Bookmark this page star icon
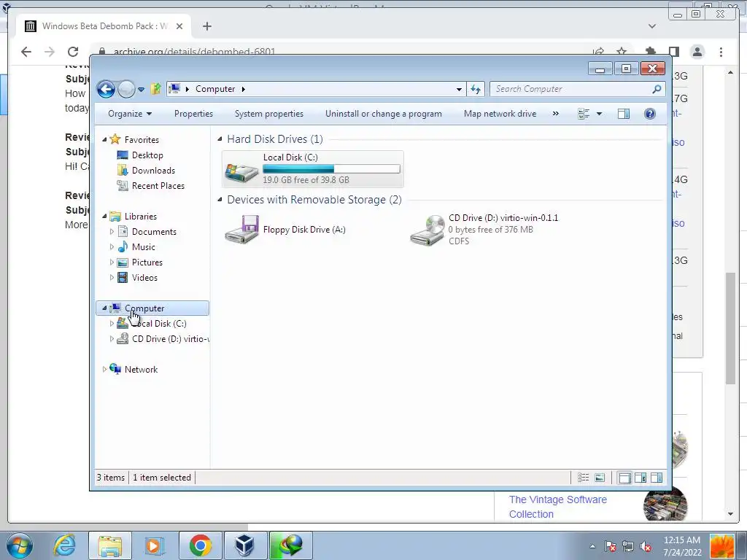The width and height of the screenshot is (747, 560). pos(622,50)
